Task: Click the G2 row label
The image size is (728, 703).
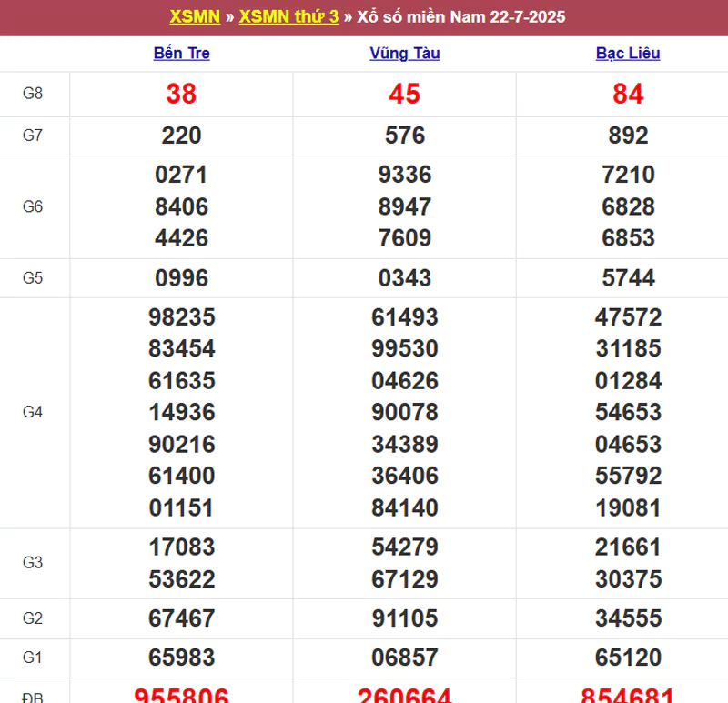Action: pos(33,618)
